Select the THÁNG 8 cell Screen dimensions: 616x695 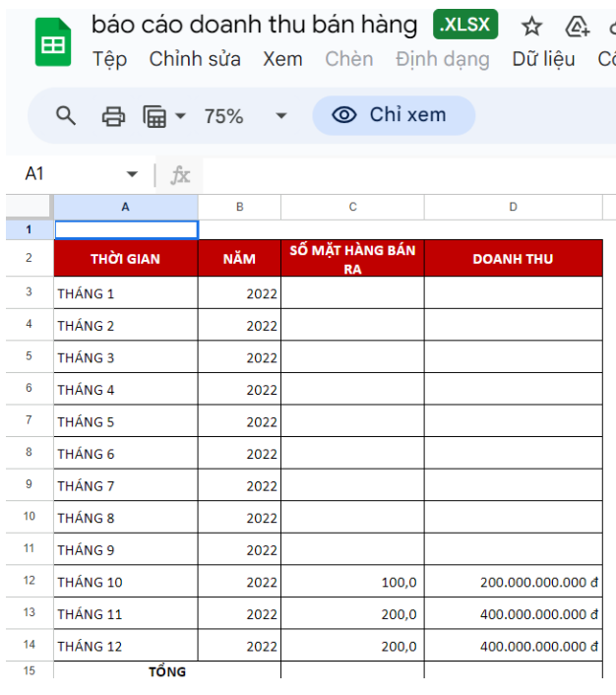point(126,517)
